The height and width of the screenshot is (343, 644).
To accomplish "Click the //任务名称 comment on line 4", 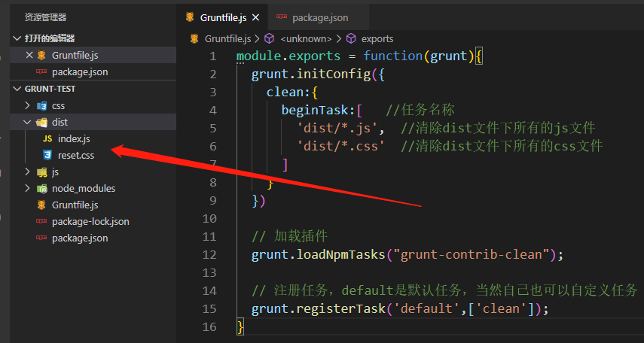I will click(420, 110).
